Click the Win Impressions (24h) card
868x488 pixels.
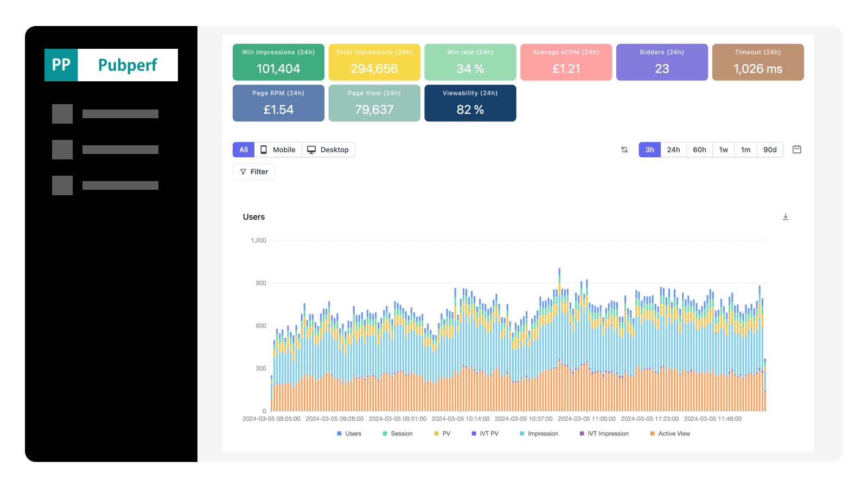pyautogui.click(x=278, y=62)
